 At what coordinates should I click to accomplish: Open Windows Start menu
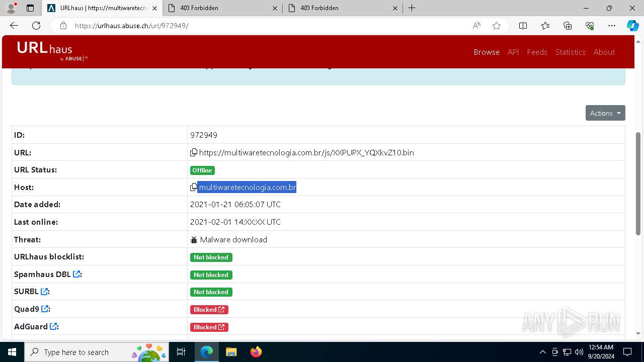coord(12,352)
